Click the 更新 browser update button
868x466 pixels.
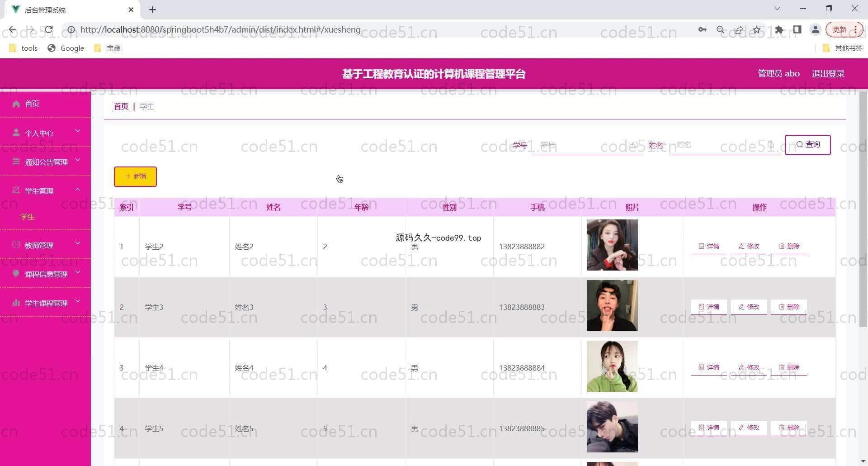(844, 30)
